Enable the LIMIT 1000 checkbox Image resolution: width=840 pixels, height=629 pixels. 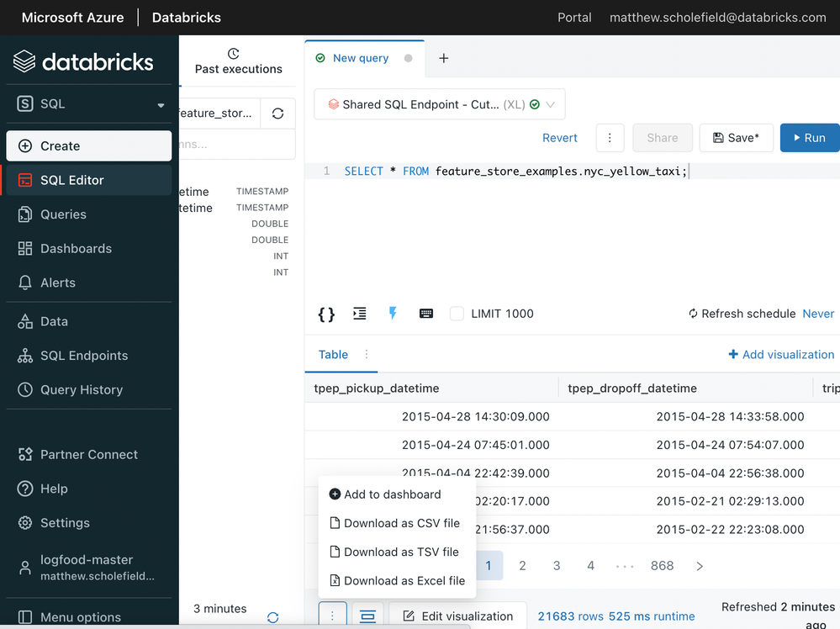[457, 314]
